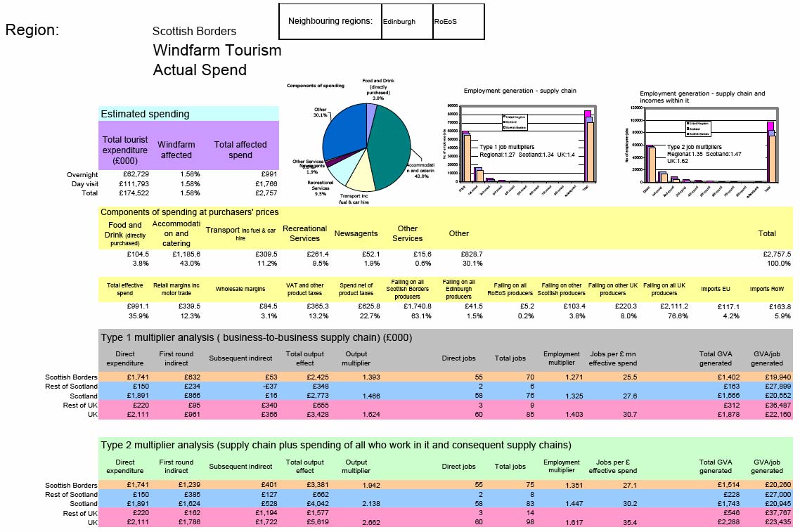Click the Total tourist expenditure column header
The width and height of the screenshot is (800, 532).
(125, 150)
